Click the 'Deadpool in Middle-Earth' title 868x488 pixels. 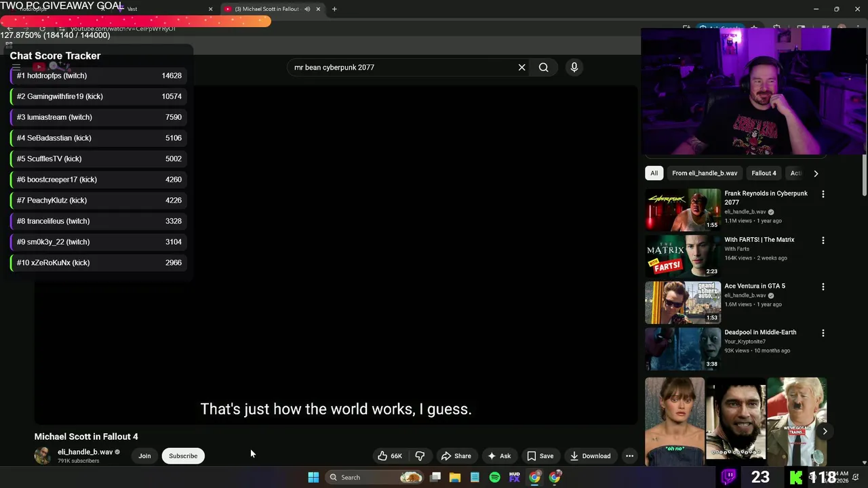point(760,332)
